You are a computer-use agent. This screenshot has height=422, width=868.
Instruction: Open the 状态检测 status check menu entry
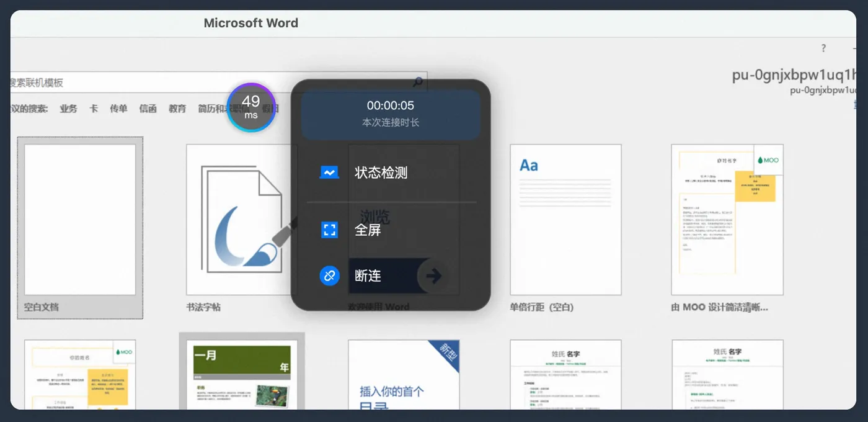(x=391, y=173)
